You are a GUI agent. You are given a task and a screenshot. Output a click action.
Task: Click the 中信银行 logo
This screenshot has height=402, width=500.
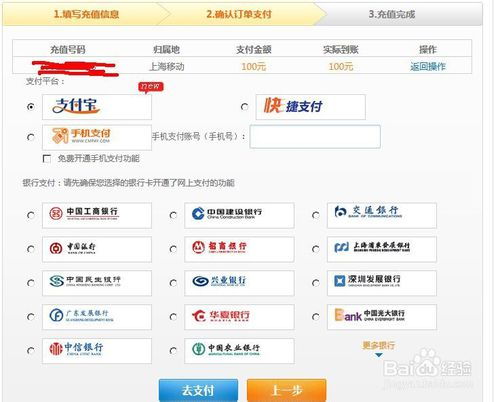[97, 351]
